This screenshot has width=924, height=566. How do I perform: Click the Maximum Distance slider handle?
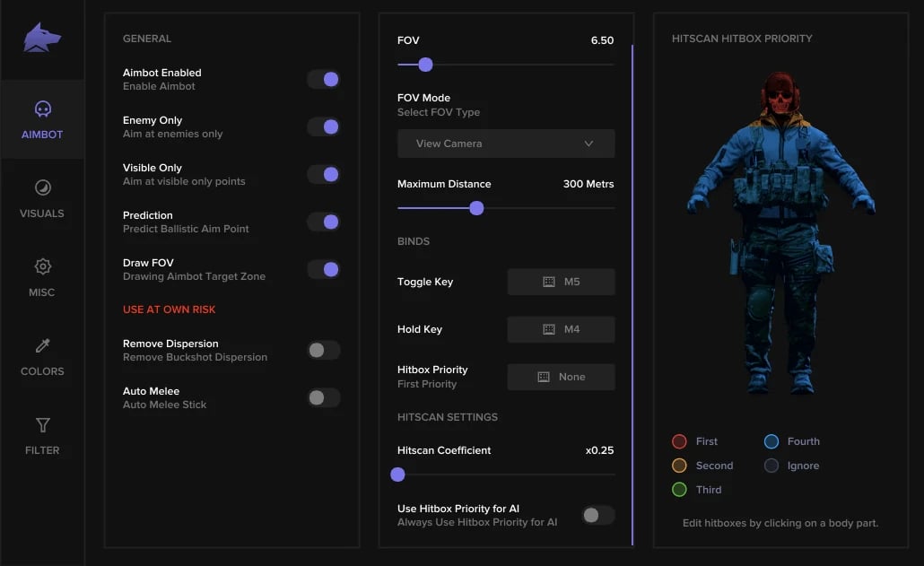476,208
